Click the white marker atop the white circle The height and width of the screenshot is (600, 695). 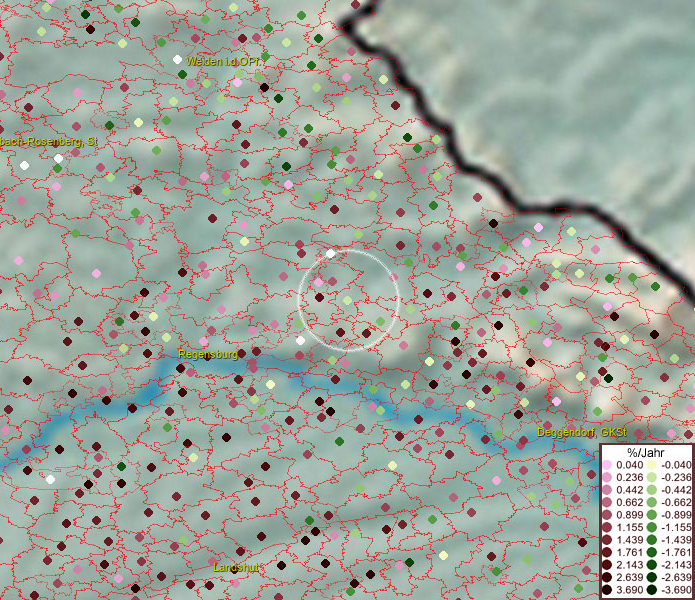click(x=331, y=253)
